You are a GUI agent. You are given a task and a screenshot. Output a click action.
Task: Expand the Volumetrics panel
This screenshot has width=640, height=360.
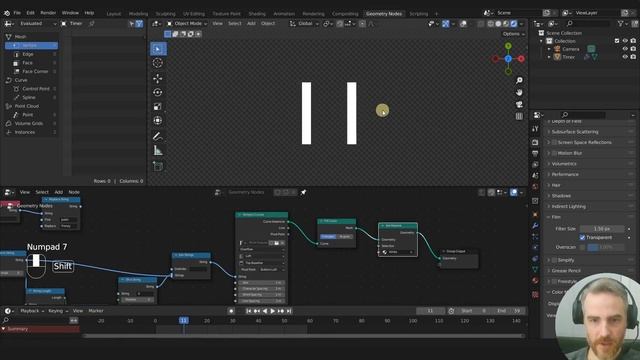pos(564,164)
